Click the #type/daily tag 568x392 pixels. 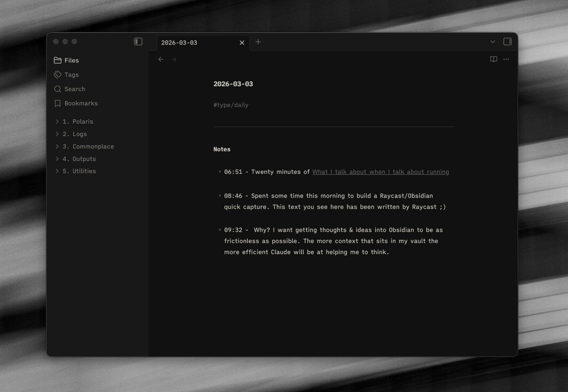click(x=231, y=105)
